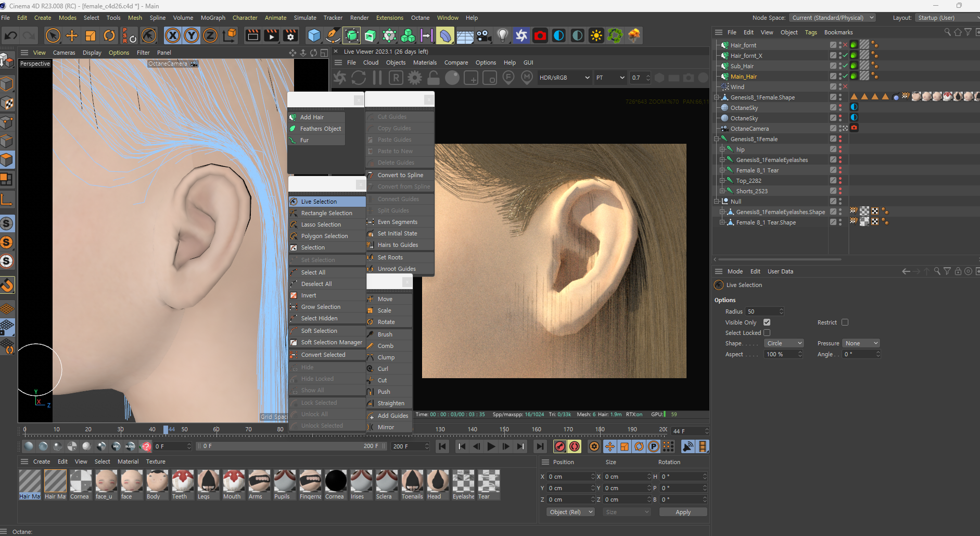This screenshot has height=536, width=980.
Task: Open the Pressure dropdown set to None
Action: point(861,343)
